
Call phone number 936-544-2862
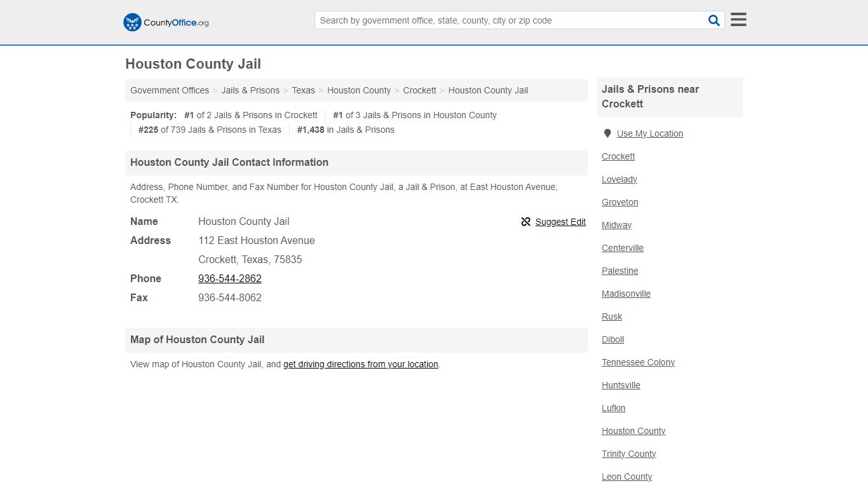tap(230, 278)
